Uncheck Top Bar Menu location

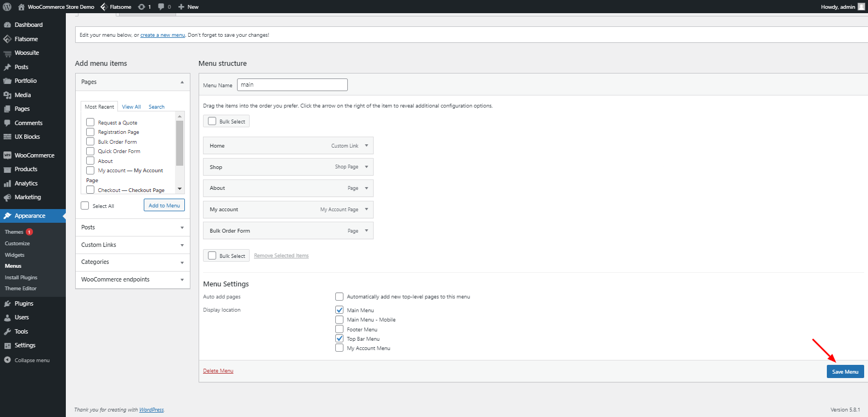pos(340,339)
